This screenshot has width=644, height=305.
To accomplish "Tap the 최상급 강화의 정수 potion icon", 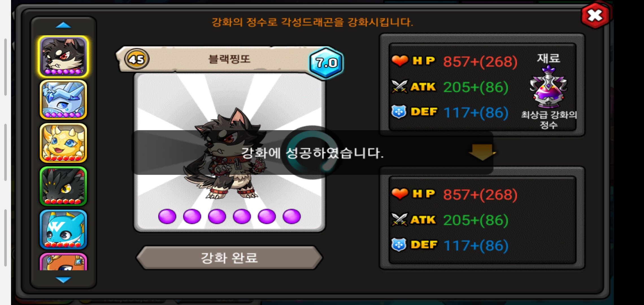I will click(x=548, y=87).
